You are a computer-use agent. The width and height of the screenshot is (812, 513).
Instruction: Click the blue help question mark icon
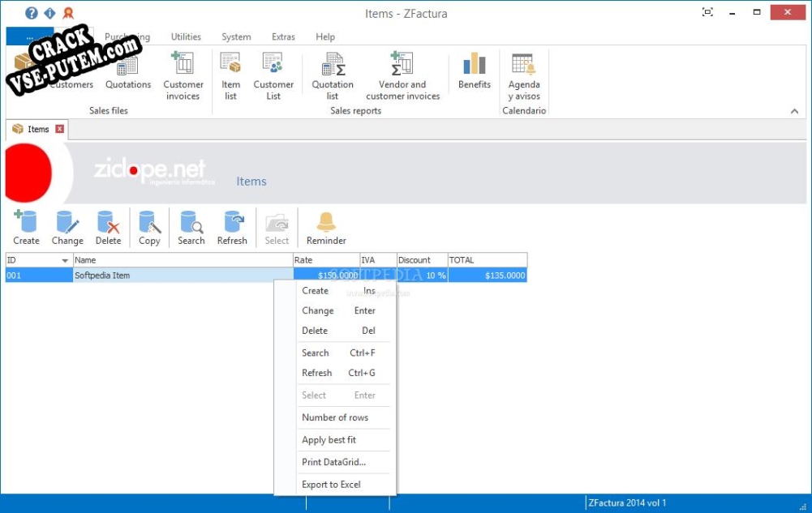pyautogui.click(x=31, y=13)
